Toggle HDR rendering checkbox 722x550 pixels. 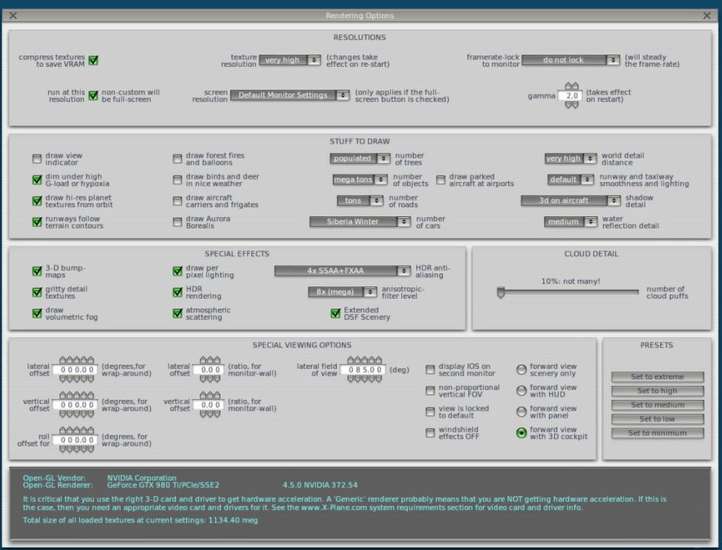pos(177,292)
